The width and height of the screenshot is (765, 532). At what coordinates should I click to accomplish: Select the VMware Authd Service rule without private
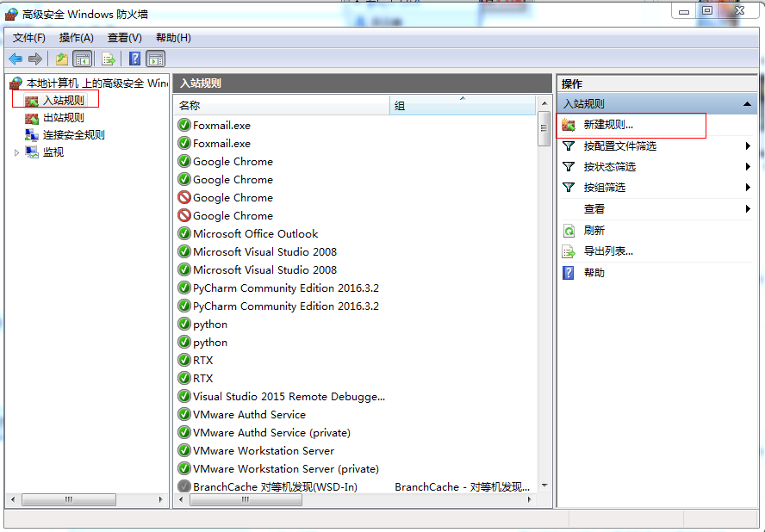pyautogui.click(x=249, y=414)
